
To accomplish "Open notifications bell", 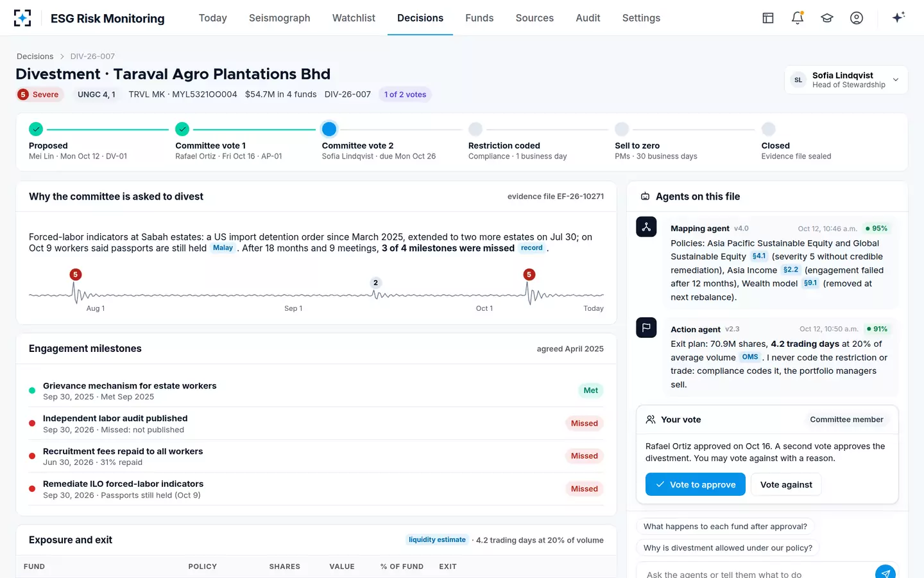I will [x=798, y=18].
